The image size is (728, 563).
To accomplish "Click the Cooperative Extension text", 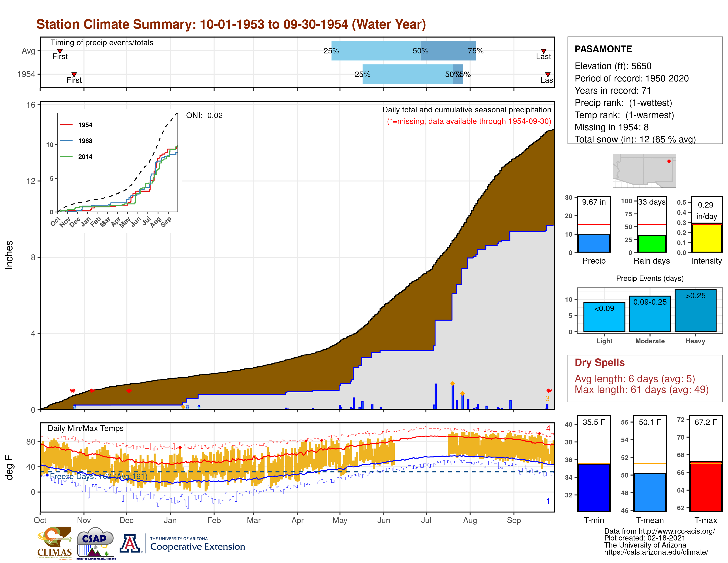I will click(x=198, y=547).
